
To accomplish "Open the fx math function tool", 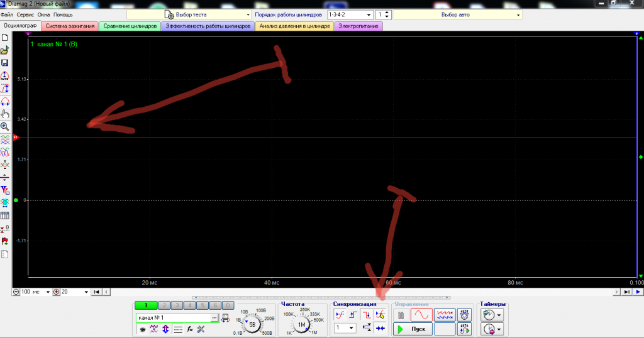I will [189, 329].
